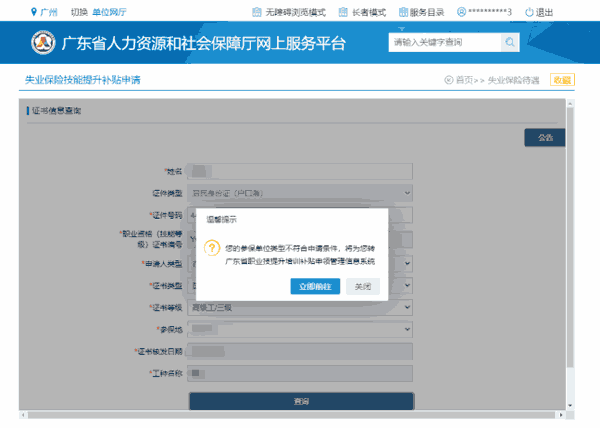The image size is (600, 428).
Task: Click the vertical scrollbar thumb
Action: pyautogui.click(x=570, y=237)
